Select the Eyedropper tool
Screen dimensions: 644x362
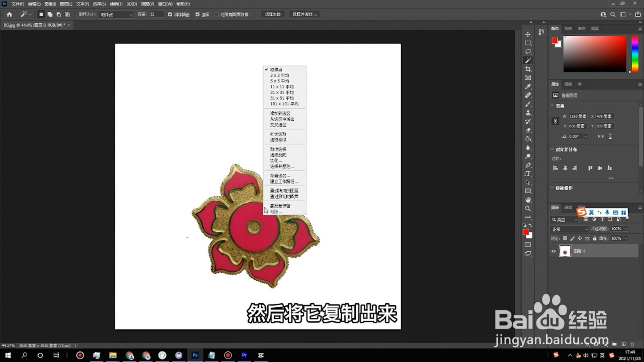pyautogui.click(x=528, y=86)
